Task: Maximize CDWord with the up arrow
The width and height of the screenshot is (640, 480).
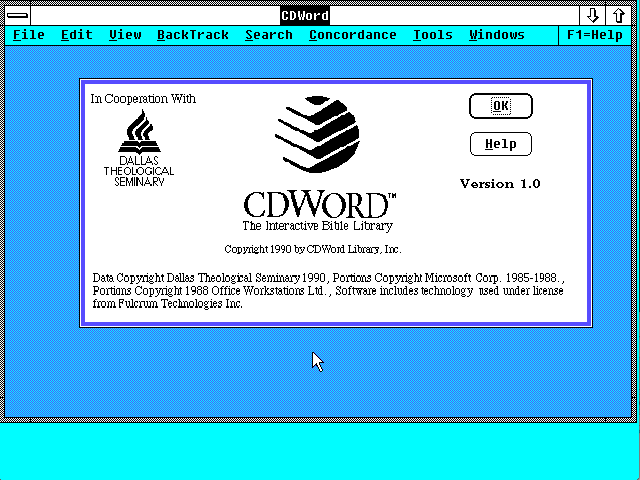Action: (x=619, y=16)
